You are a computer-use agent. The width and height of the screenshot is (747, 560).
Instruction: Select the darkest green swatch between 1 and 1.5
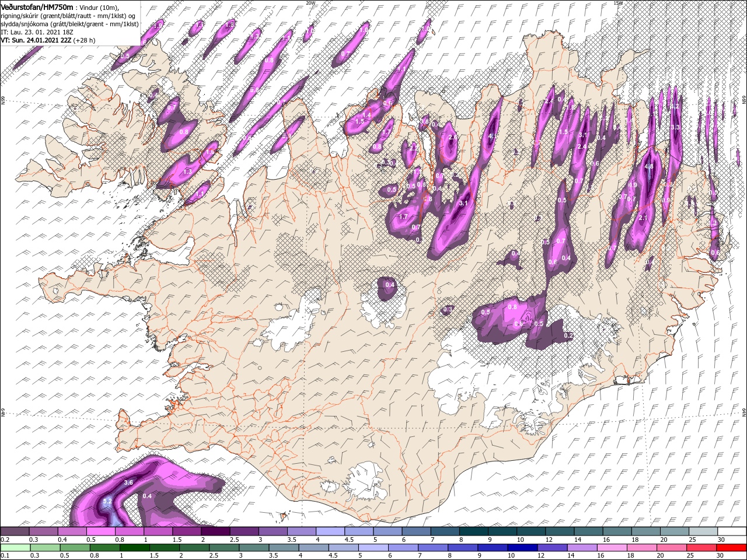(x=135, y=548)
